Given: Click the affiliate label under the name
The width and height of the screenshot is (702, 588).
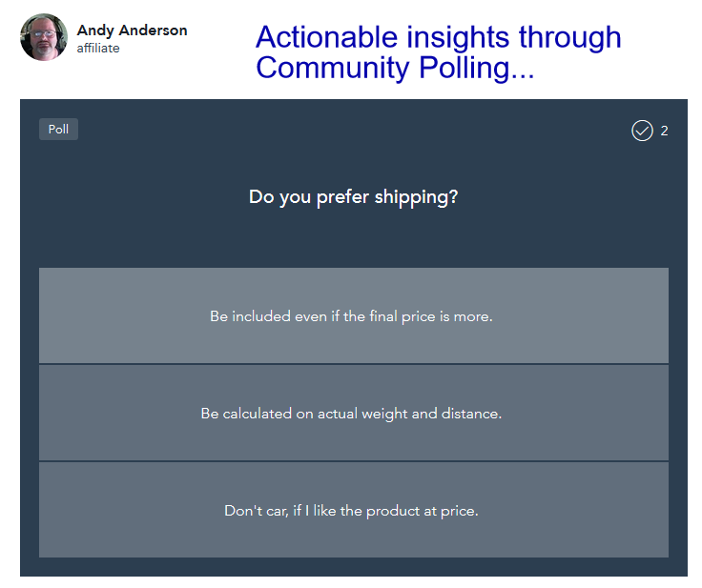Looking at the screenshot, I should pyautogui.click(x=98, y=49).
